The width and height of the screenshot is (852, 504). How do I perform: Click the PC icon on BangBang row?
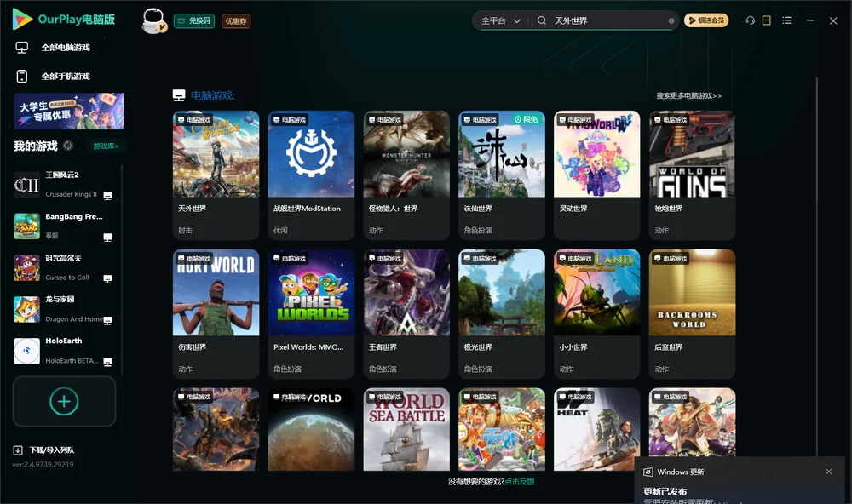click(x=107, y=238)
